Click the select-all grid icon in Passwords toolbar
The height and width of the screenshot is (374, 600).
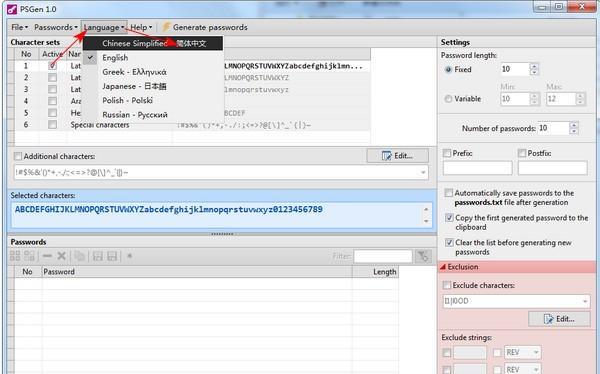click(x=15, y=256)
